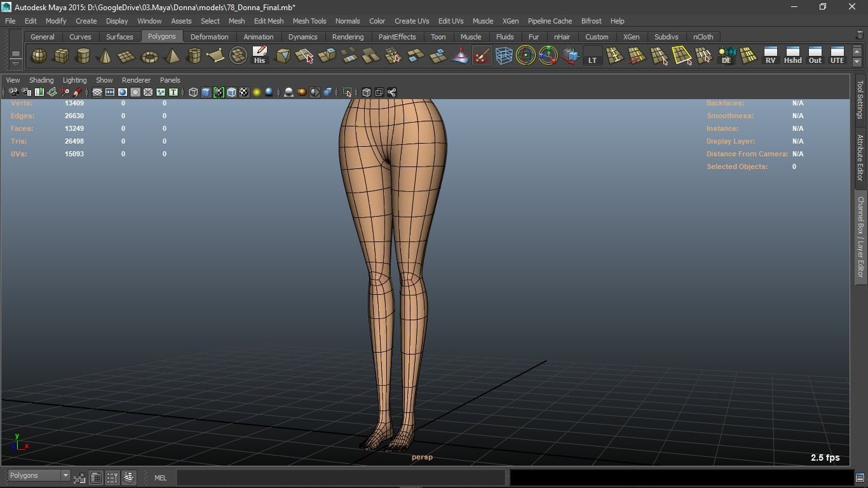The height and width of the screenshot is (488, 868).
Task: Click the MEL command input field
Action: [x=341, y=478]
